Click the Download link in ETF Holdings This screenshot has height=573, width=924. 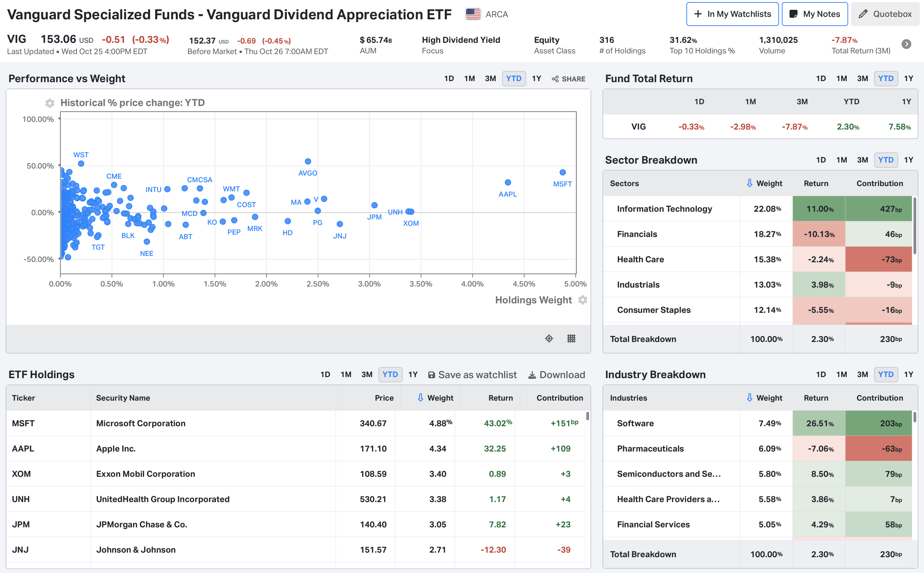[x=556, y=375]
